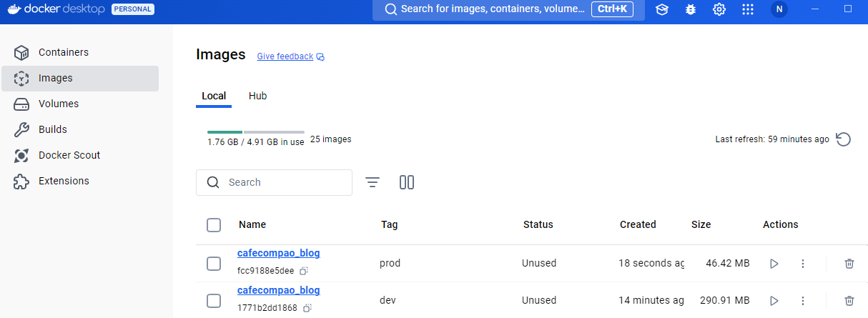Click the Ctrl+K shortcut badge
Image resolution: width=868 pixels, height=318 pixels.
(612, 9)
